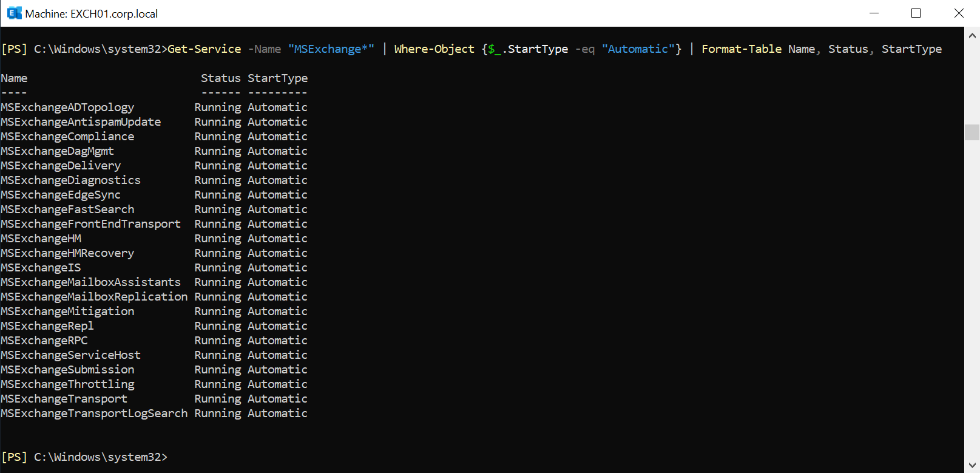Click the Name column header
The image size is (980, 473).
tap(14, 78)
